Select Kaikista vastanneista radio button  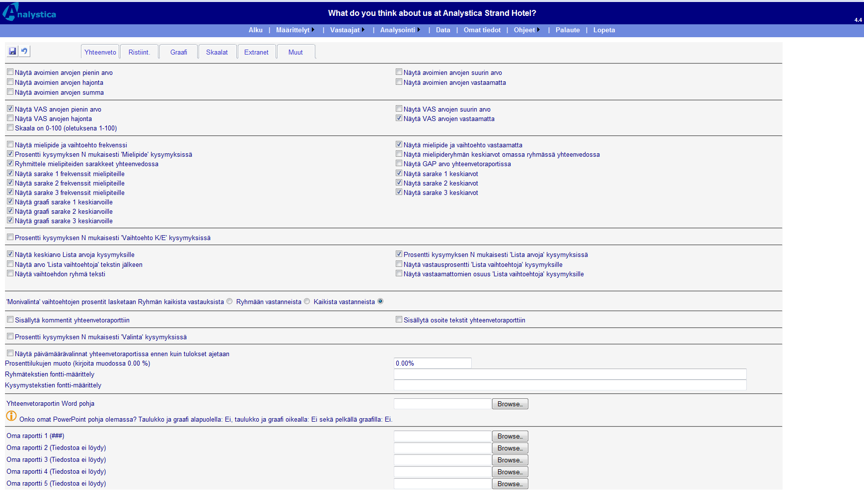pyautogui.click(x=380, y=301)
